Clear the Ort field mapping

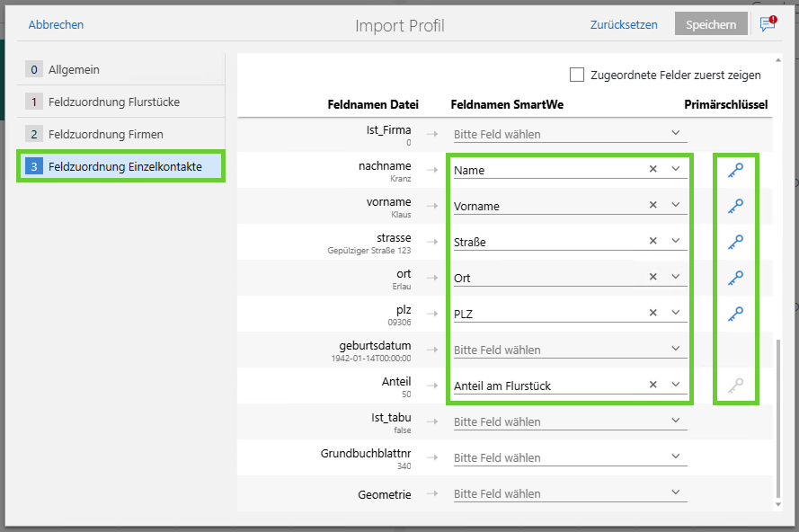pyautogui.click(x=653, y=277)
